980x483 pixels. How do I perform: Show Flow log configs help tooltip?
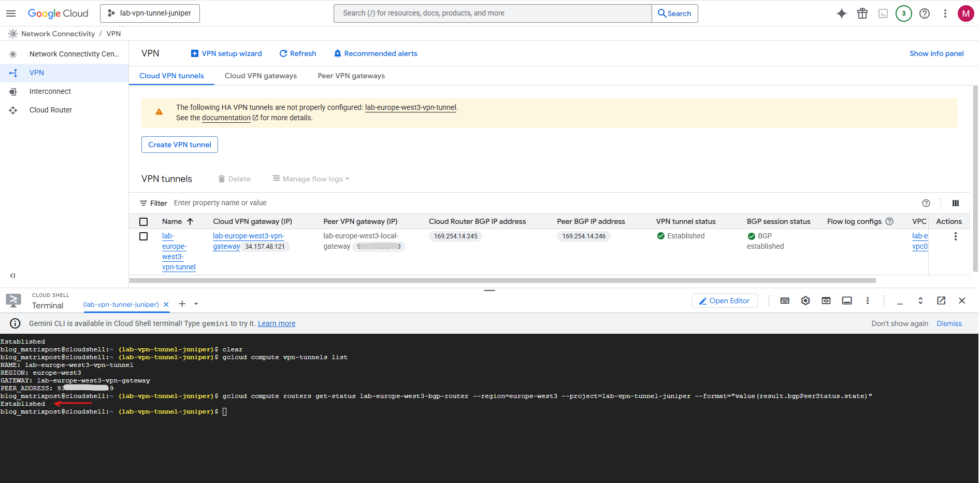click(x=889, y=221)
